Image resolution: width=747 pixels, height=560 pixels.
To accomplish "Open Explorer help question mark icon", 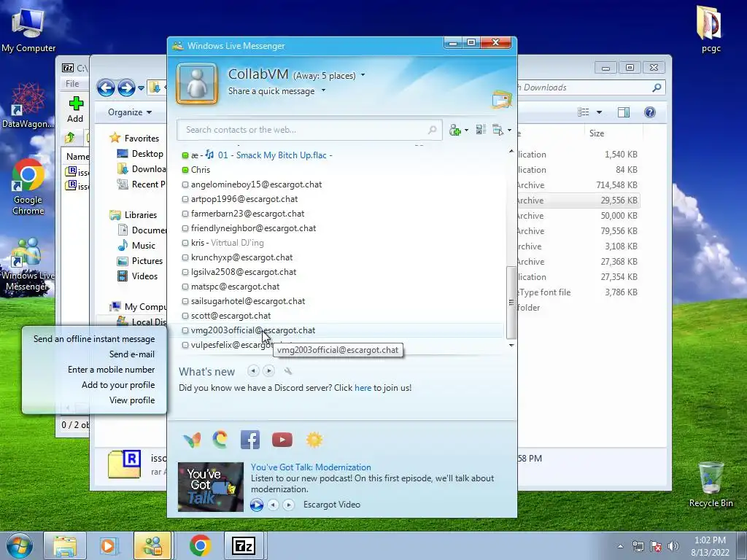I will coord(650,112).
